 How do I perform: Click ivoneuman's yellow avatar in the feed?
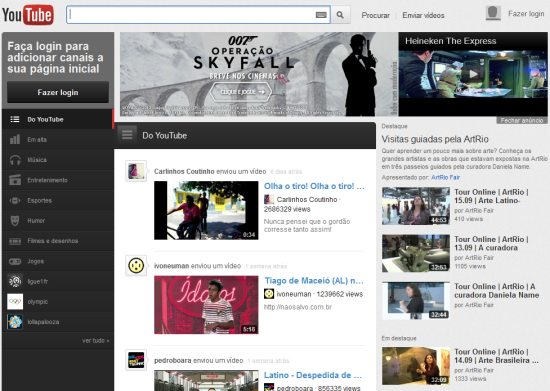[136, 265]
